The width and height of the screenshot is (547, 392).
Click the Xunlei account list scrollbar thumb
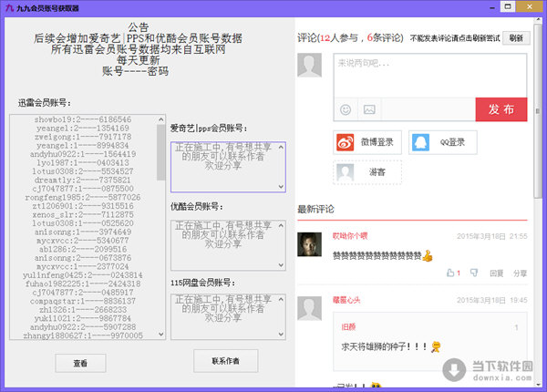160,152
